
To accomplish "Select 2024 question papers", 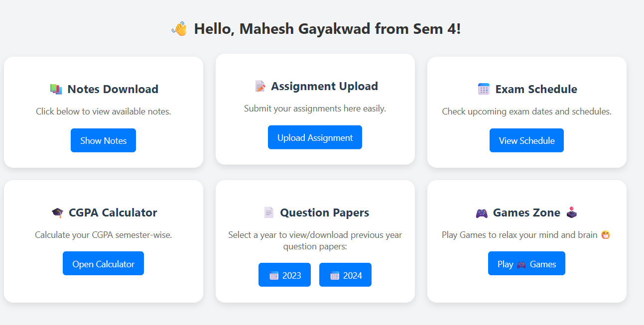I will coord(345,275).
